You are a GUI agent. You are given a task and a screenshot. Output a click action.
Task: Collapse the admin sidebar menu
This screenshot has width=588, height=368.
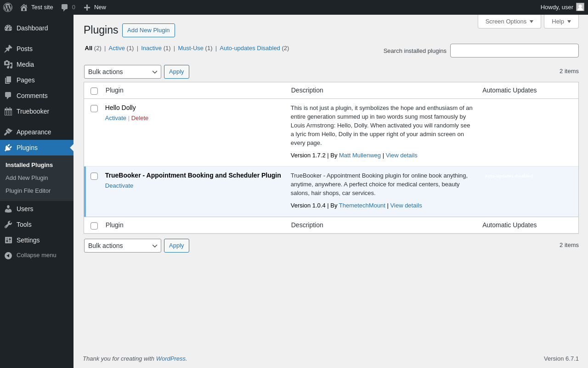pyautogui.click(x=30, y=255)
